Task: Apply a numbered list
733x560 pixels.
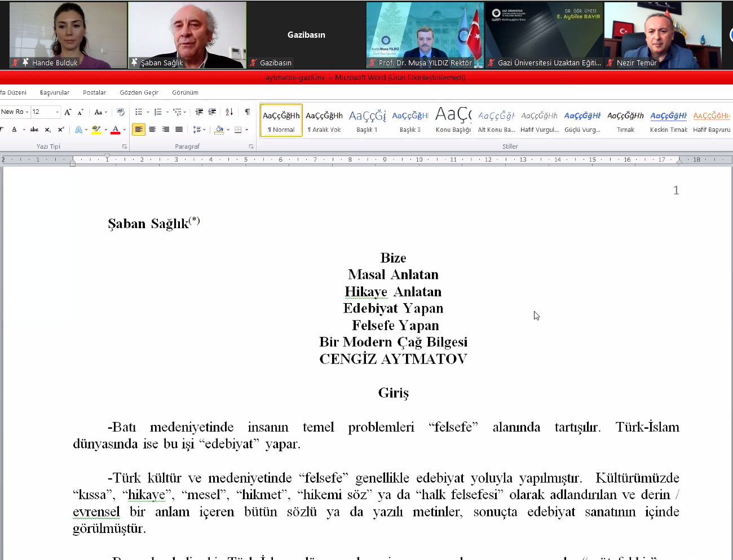Action: (158, 112)
